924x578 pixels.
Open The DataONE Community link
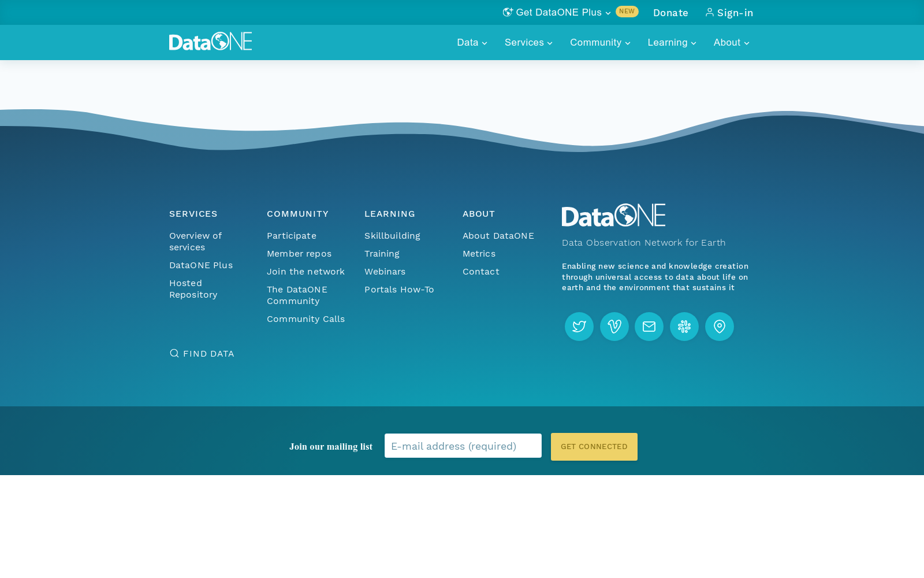(297, 295)
